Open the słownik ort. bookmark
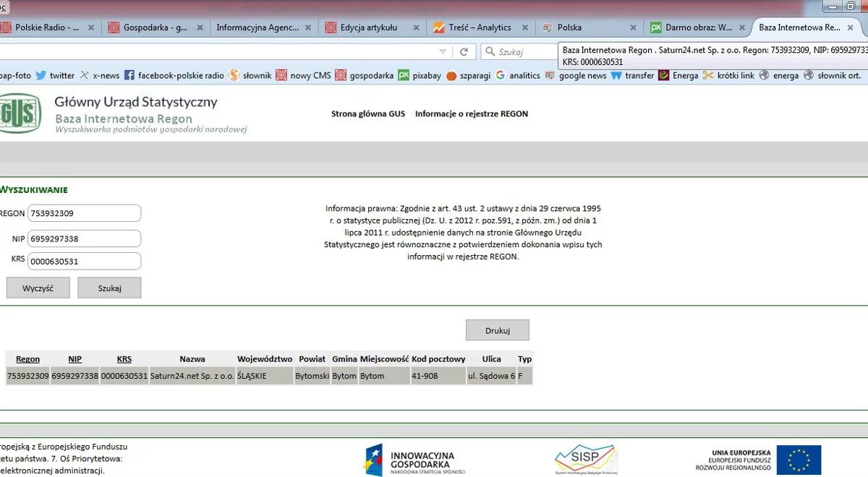 coord(833,75)
